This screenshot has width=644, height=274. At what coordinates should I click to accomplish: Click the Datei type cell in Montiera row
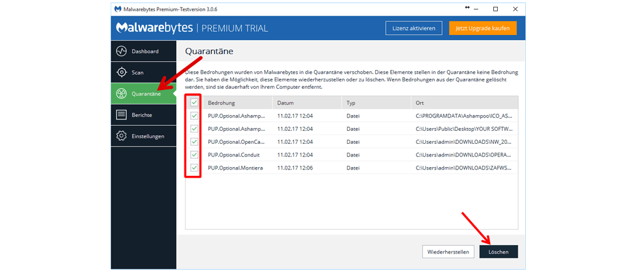(353, 168)
